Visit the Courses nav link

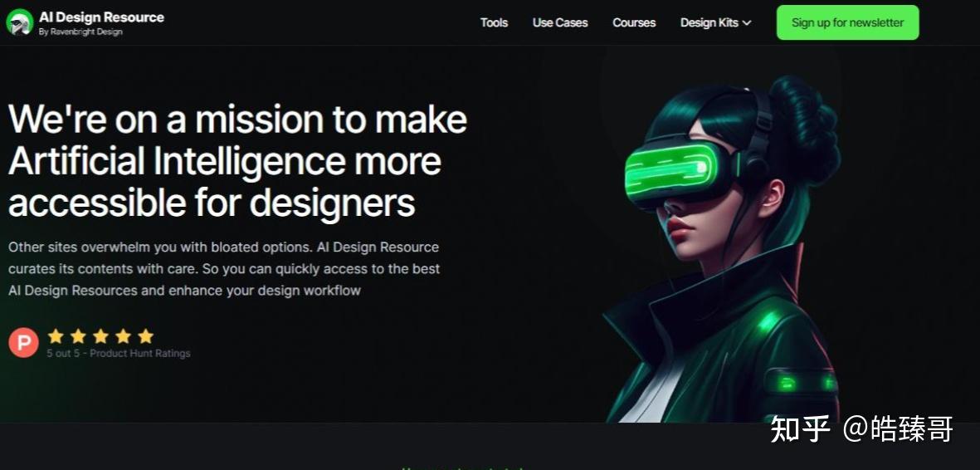(634, 22)
